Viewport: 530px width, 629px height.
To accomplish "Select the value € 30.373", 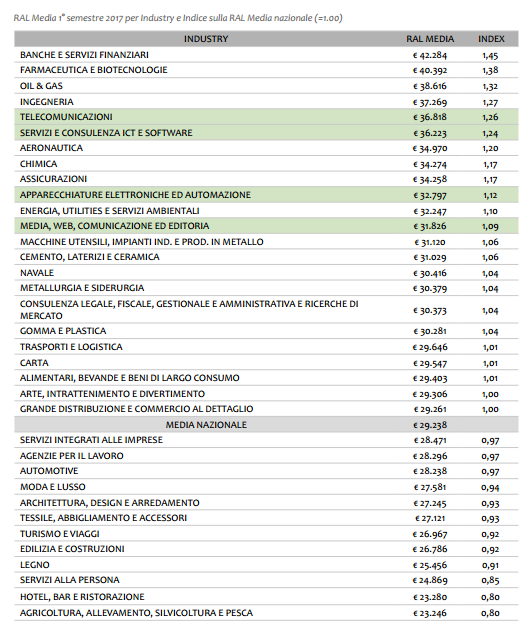I will click(x=430, y=310).
